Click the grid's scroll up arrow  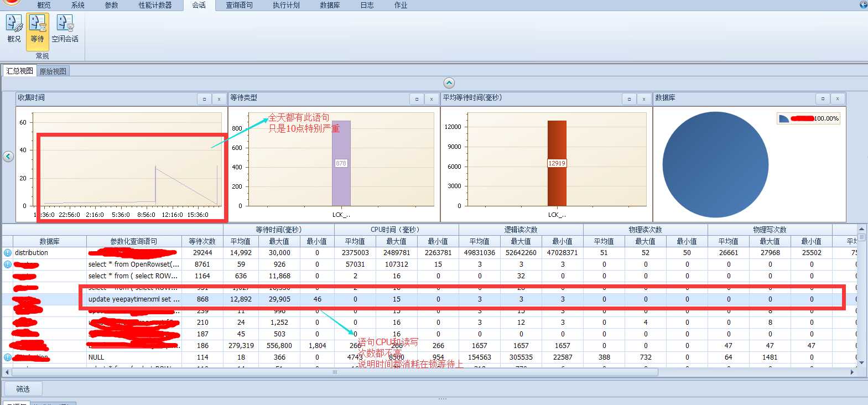click(861, 229)
